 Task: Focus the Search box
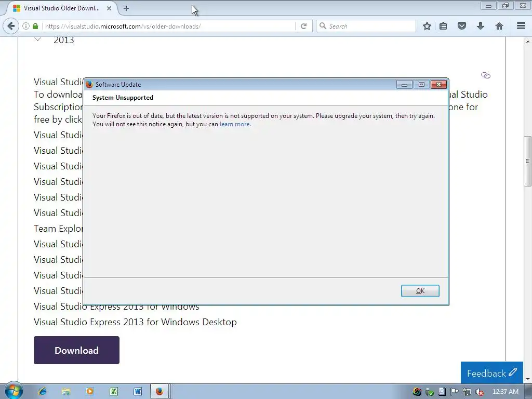click(x=366, y=26)
